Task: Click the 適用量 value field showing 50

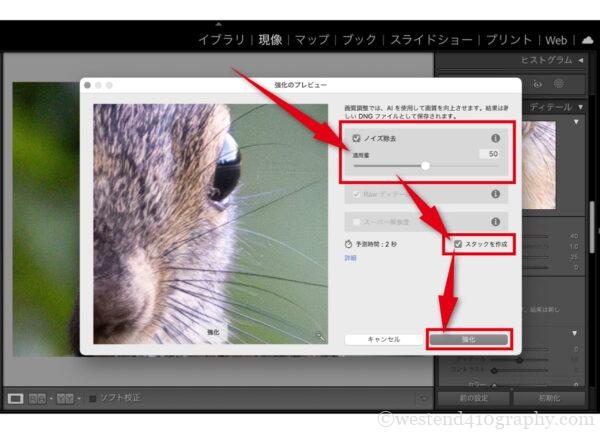Action: (488, 154)
